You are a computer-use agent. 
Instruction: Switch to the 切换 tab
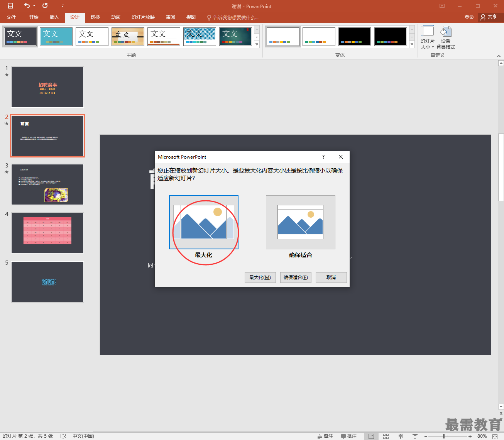(x=95, y=17)
